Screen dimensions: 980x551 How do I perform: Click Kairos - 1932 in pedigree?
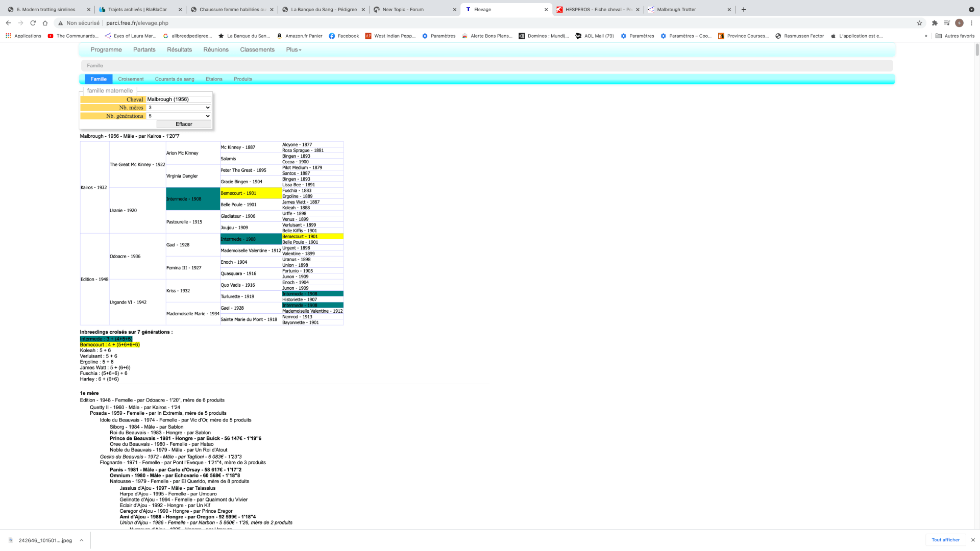(x=94, y=188)
